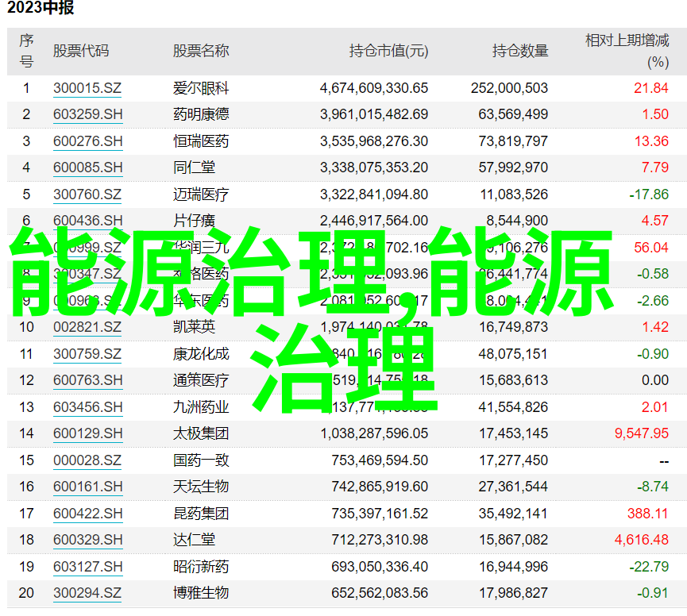Image resolution: width=687 pixels, height=616 pixels.
Task: Click holding quantity 57,992,970
Action: (513, 167)
